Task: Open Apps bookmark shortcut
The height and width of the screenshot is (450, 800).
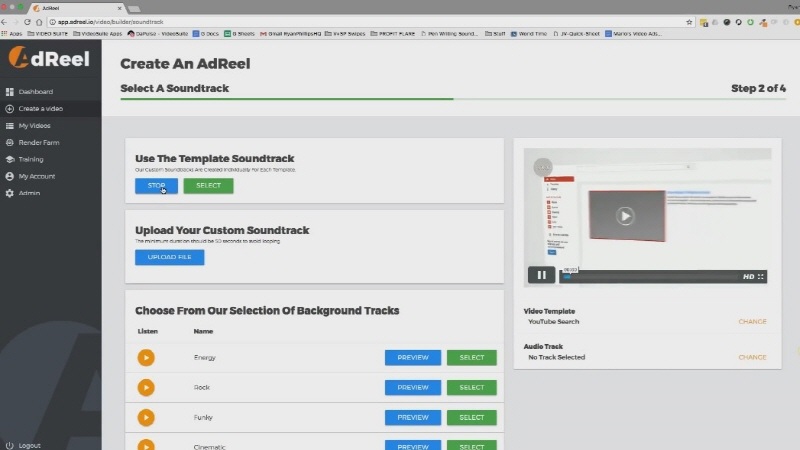Action: point(12,34)
